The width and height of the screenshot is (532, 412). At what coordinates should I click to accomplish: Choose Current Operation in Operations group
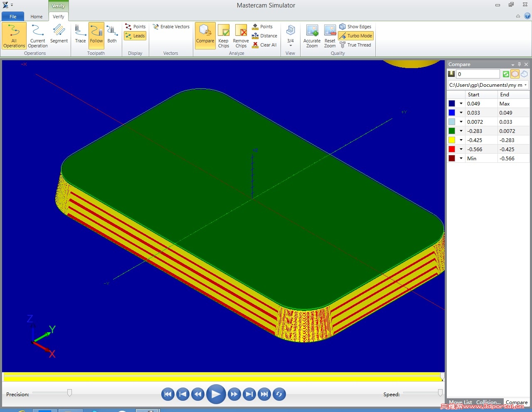(x=38, y=36)
